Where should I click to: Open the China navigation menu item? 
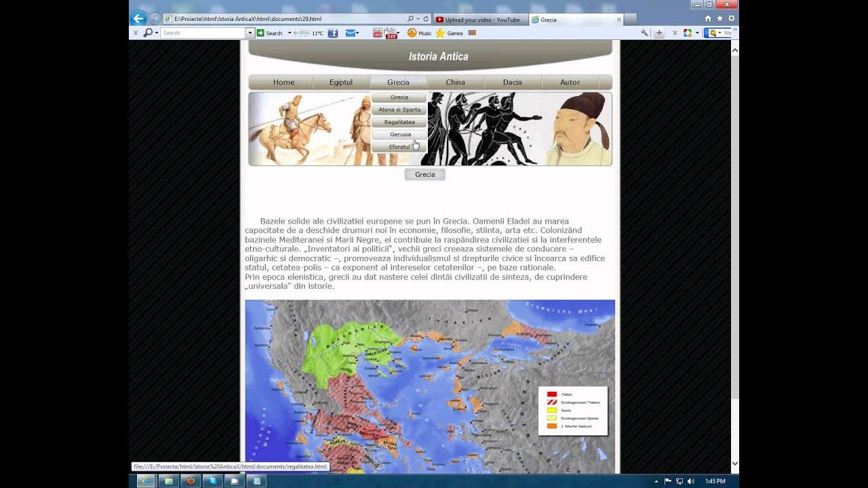pos(455,83)
